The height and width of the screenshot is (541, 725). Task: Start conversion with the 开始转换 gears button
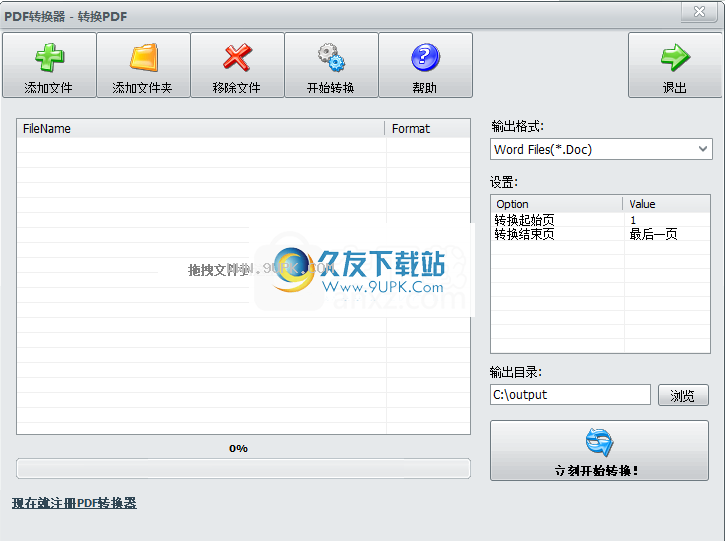click(x=331, y=65)
